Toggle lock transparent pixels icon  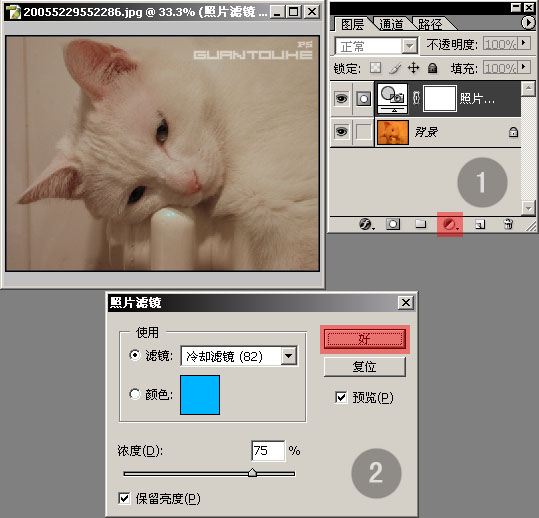point(375,68)
